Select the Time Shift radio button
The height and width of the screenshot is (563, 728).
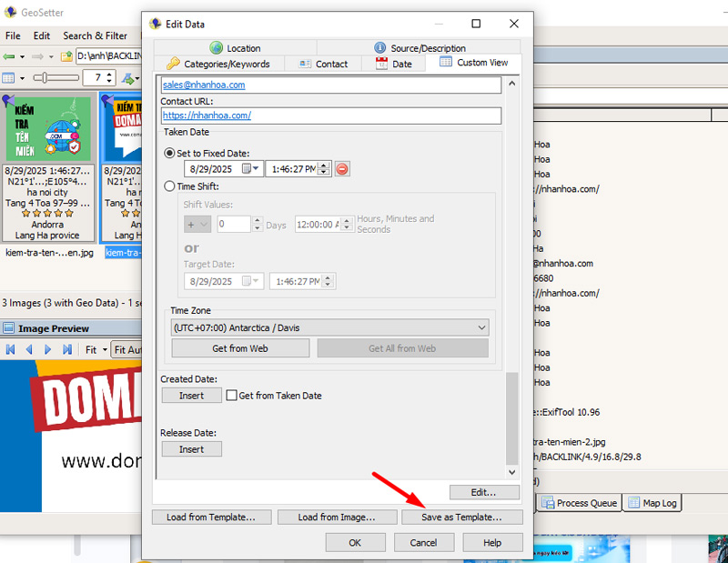click(x=170, y=186)
